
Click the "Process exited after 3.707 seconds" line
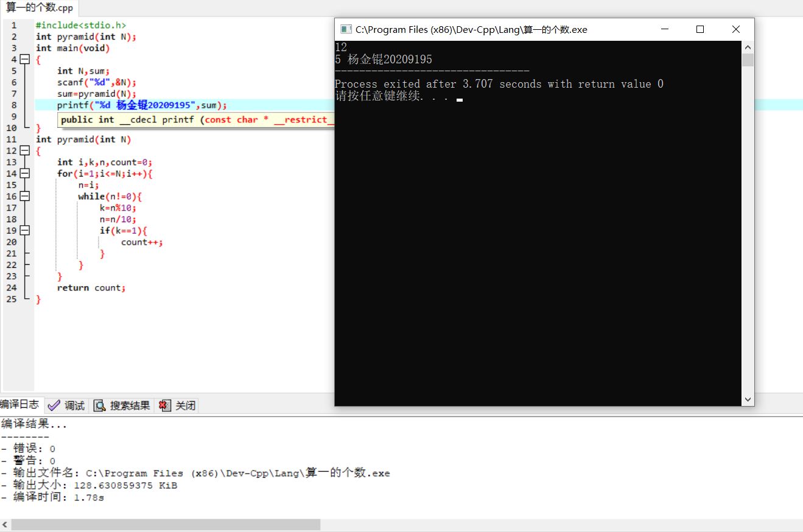[499, 84]
